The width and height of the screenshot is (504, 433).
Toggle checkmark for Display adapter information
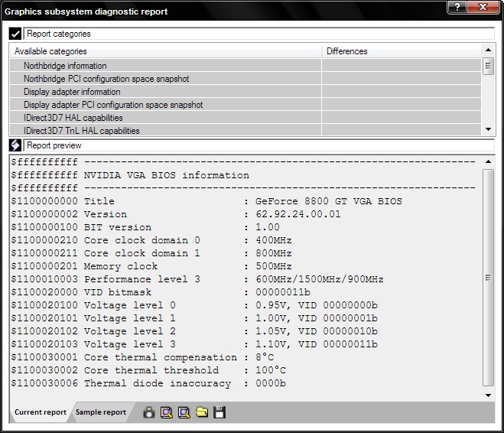[18, 92]
